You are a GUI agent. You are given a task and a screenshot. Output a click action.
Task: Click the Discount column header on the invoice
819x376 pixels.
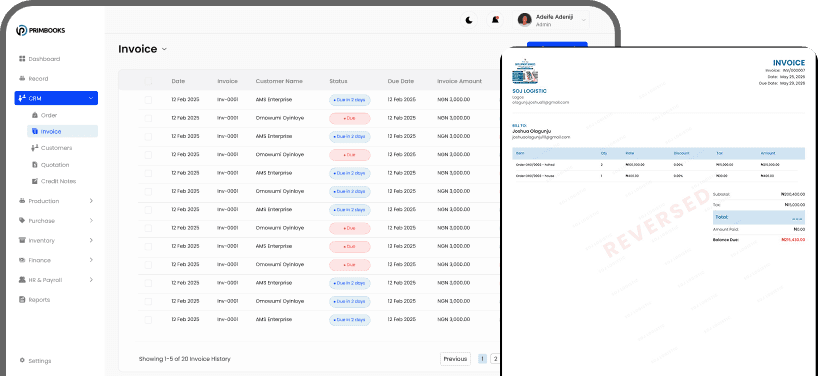point(682,153)
